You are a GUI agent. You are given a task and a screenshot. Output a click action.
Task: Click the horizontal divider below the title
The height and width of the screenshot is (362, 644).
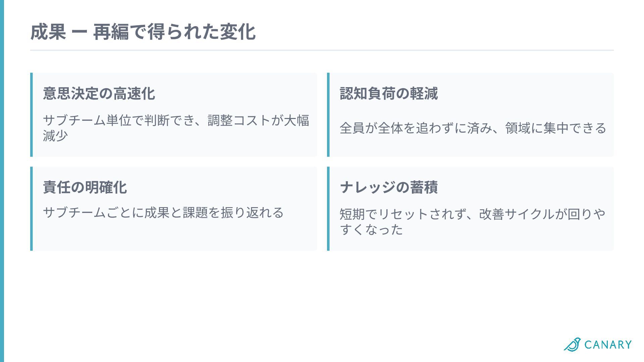pos(322,50)
